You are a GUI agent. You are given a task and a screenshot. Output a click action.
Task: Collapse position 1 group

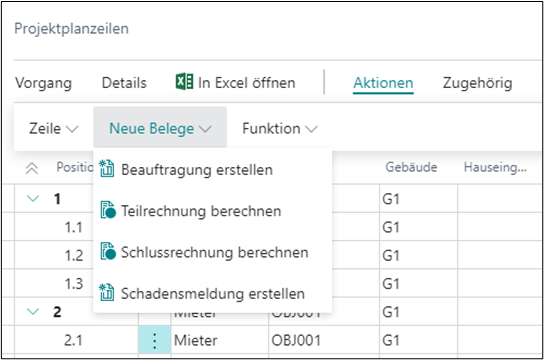click(x=33, y=199)
